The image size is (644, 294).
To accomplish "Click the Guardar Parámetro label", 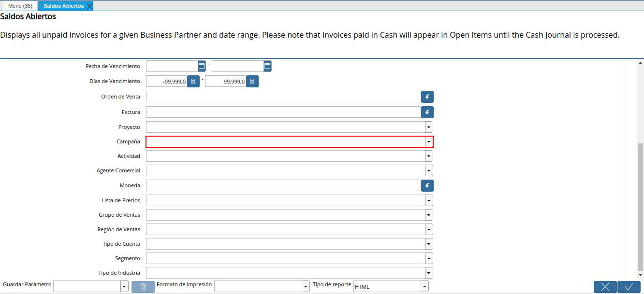I will point(27,284).
